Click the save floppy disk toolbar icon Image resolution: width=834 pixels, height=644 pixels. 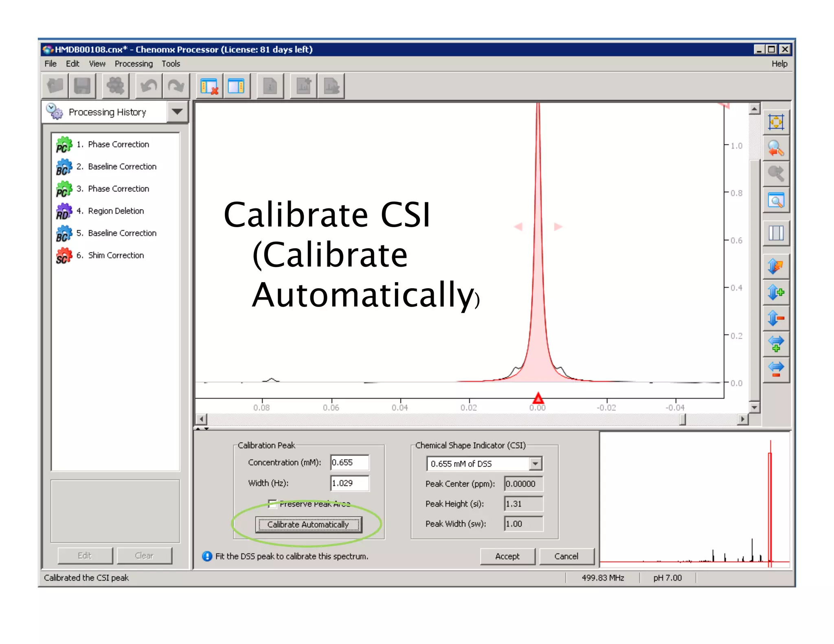(82, 86)
